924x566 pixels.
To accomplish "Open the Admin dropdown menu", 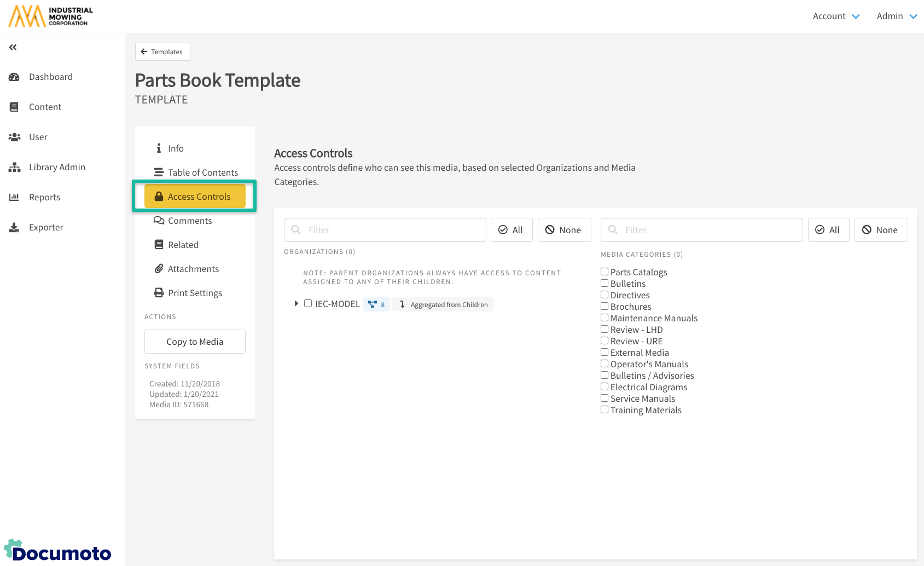I will click(896, 16).
